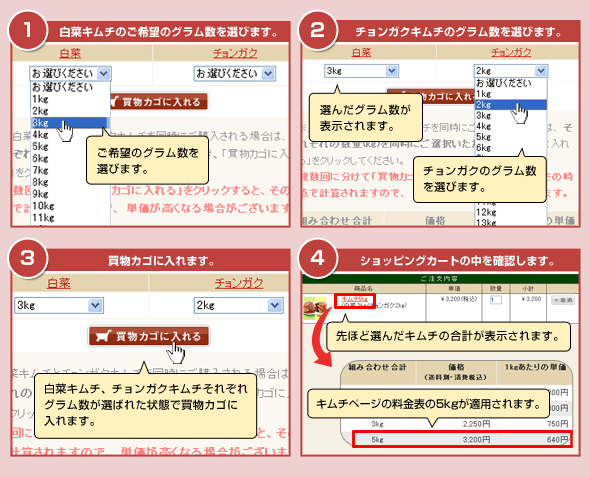Pick 4kg from the step 2 チョンガク list

(x=510, y=126)
